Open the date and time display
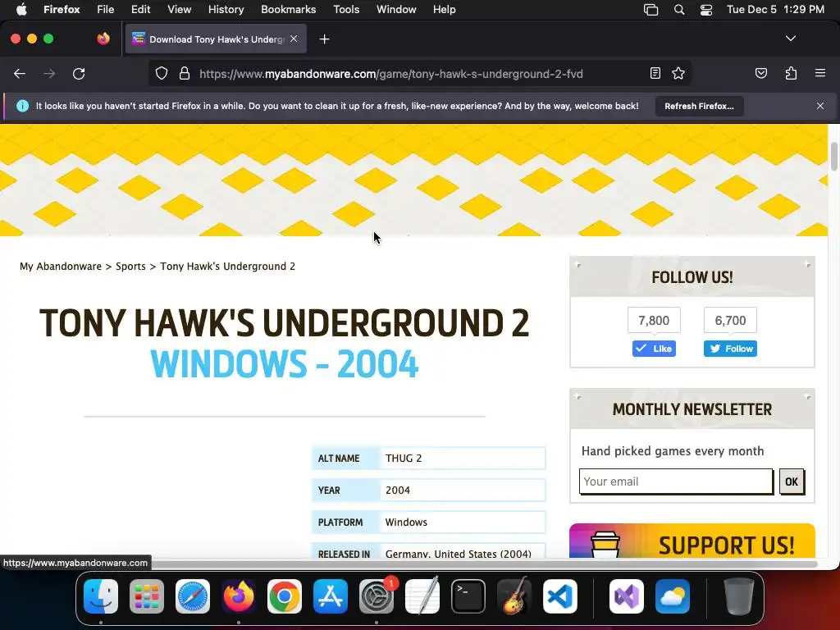This screenshot has width=840, height=630. (x=775, y=9)
